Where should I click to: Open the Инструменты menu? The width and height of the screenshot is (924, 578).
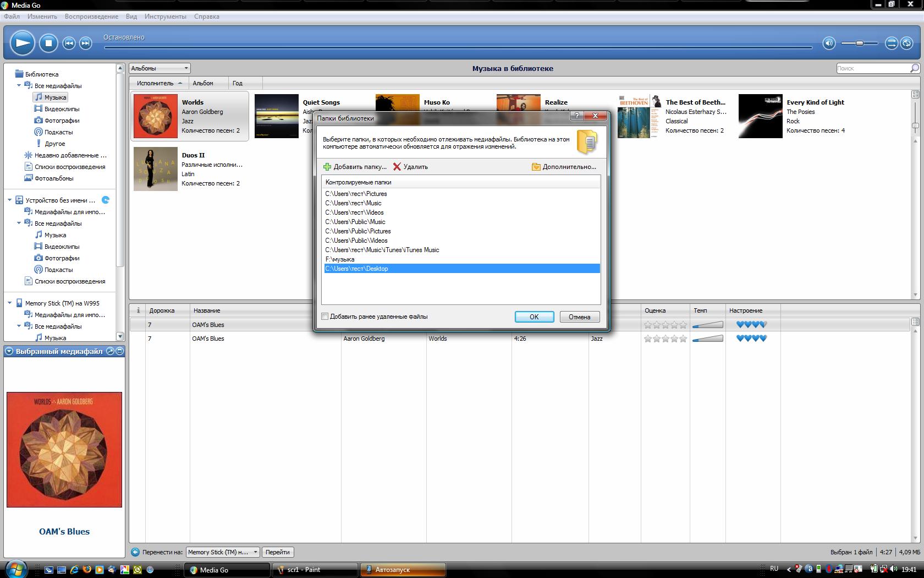(x=165, y=17)
